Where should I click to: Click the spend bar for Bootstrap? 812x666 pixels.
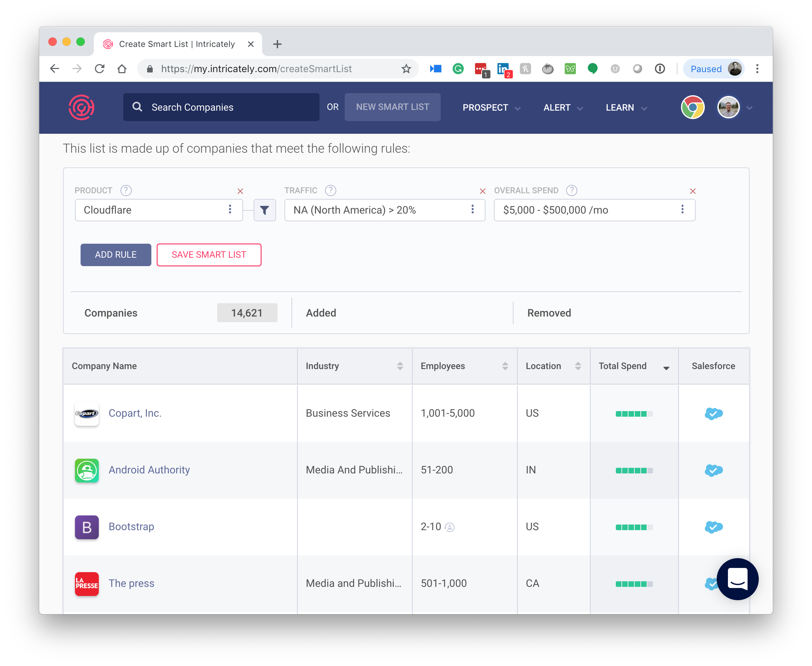pyautogui.click(x=634, y=527)
